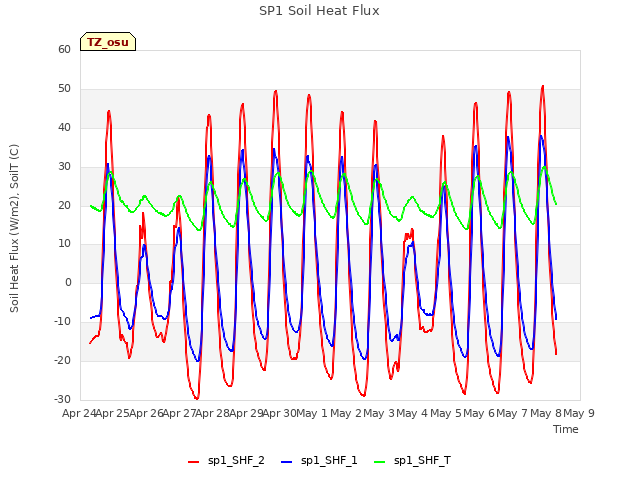Click the 60 y-axis tick label
640x480 pixels.
point(64,50)
